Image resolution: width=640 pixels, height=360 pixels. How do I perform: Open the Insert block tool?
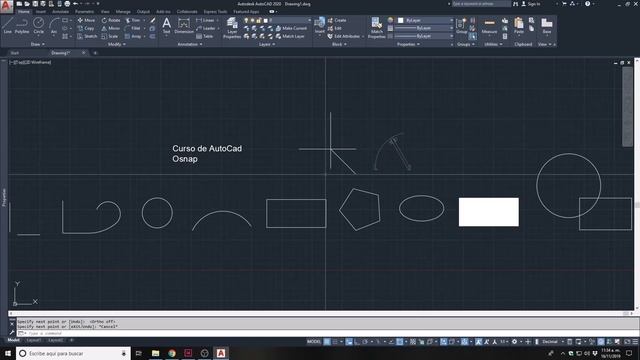point(320,26)
